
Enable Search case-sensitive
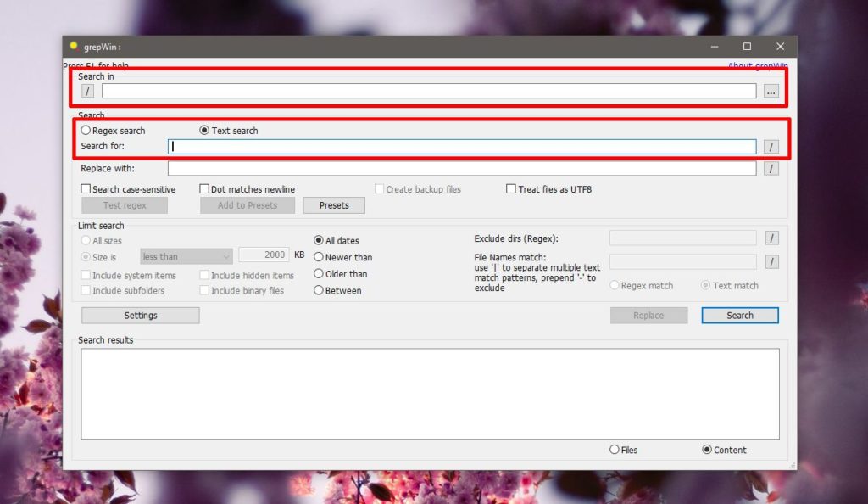point(85,188)
